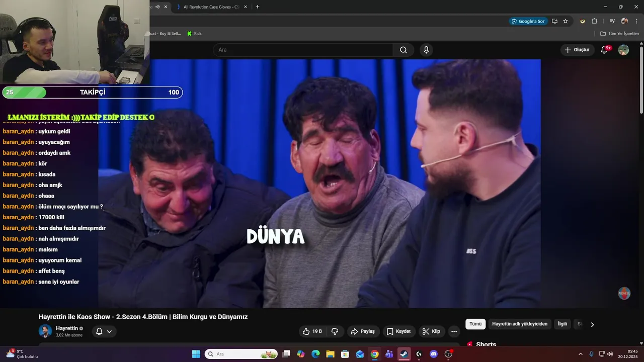This screenshot has width=644, height=362.
Task: Open Teams from the taskbar
Action: (x=389, y=354)
